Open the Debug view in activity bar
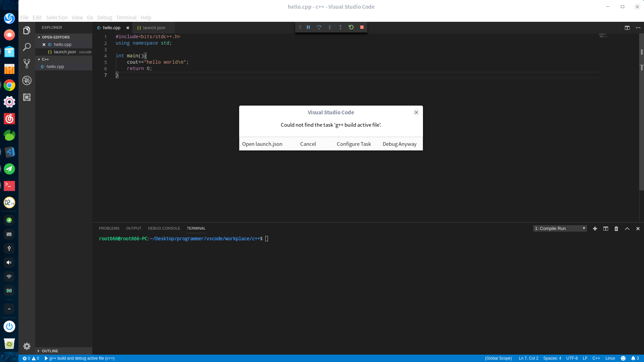Screen dimensions: 644x362 tap(27, 80)
